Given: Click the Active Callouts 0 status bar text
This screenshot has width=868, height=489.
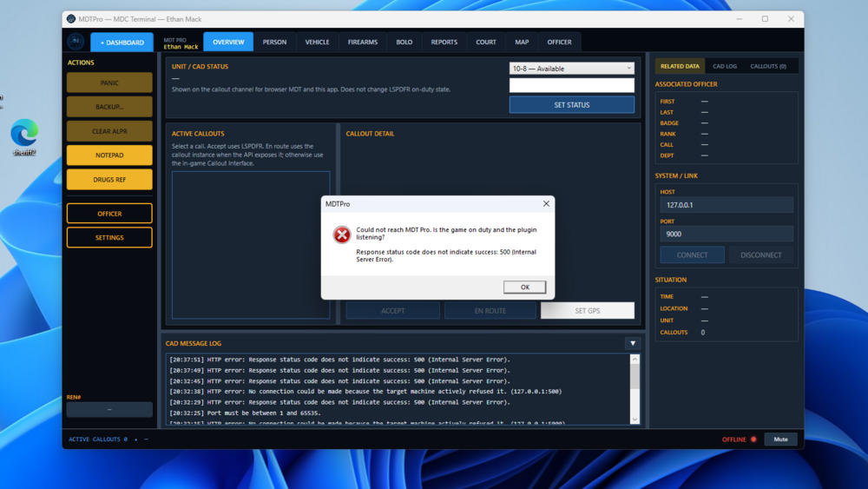Looking at the screenshot, I should click(x=98, y=439).
